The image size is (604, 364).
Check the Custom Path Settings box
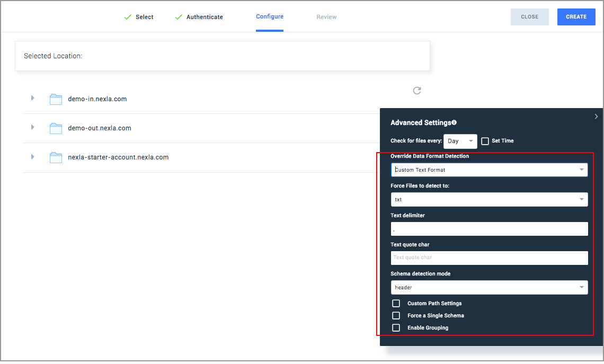396,303
